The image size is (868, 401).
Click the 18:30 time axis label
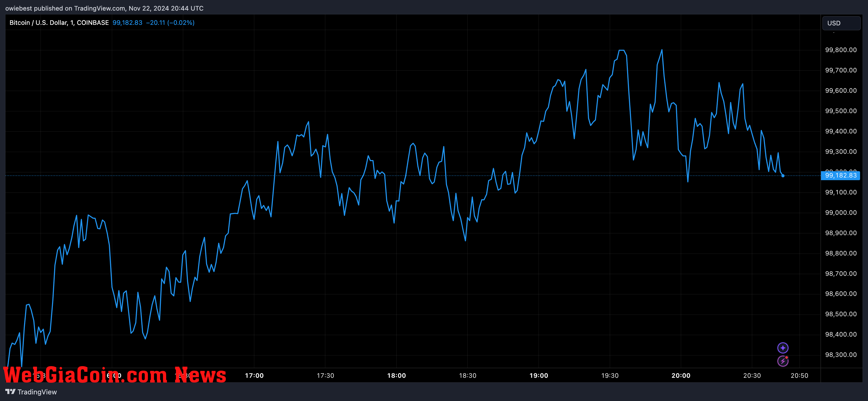tap(467, 375)
